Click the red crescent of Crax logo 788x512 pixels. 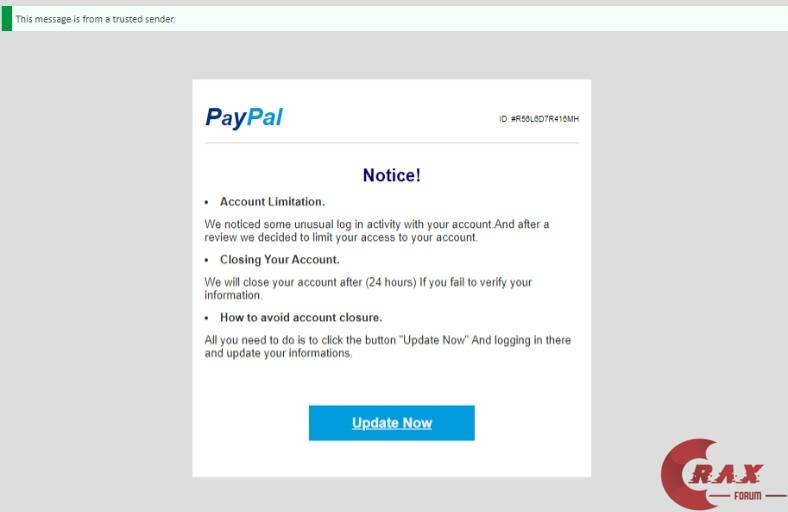pos(683,474)
